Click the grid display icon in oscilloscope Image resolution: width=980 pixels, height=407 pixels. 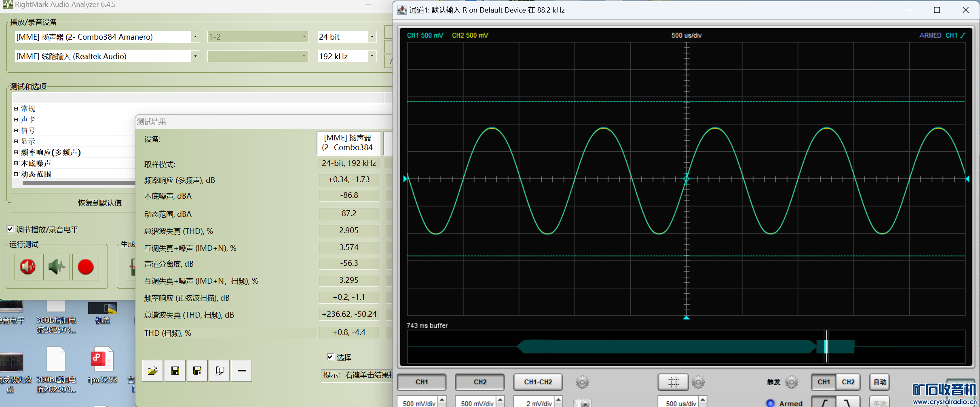pos(673,382)
